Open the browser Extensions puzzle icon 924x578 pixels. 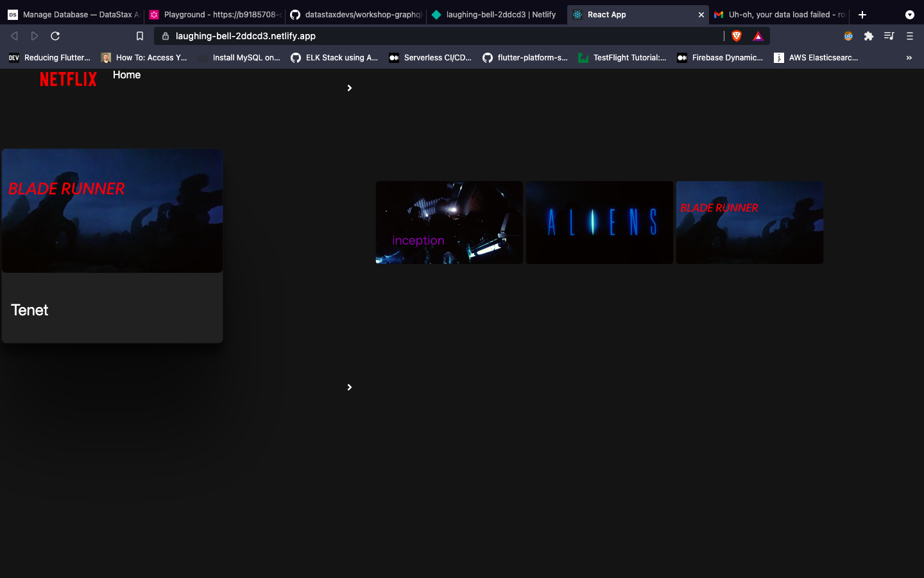point(868,36)
